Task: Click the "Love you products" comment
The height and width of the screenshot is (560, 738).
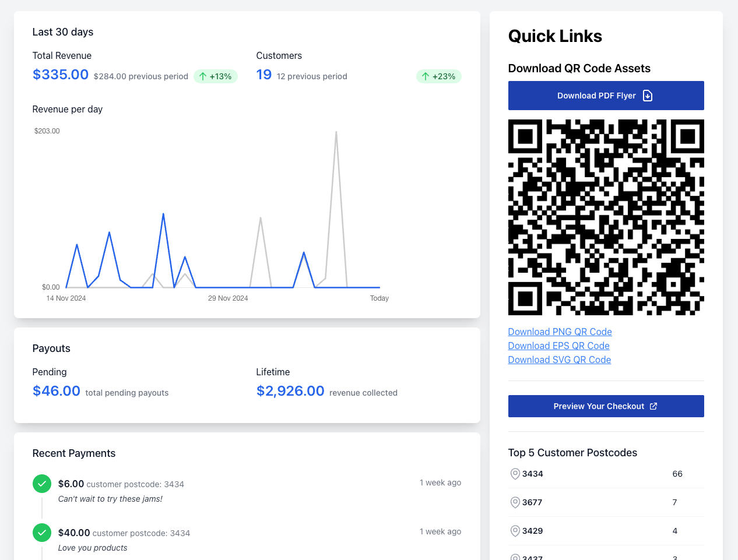Action: point(93,548)
